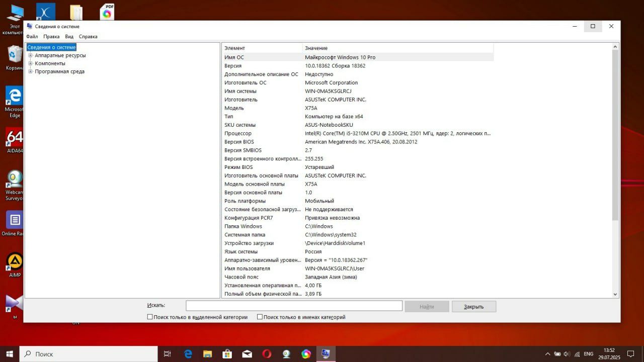Enable search only in category names
Screen dimensions: 644x362
click(x=260, y=317)
